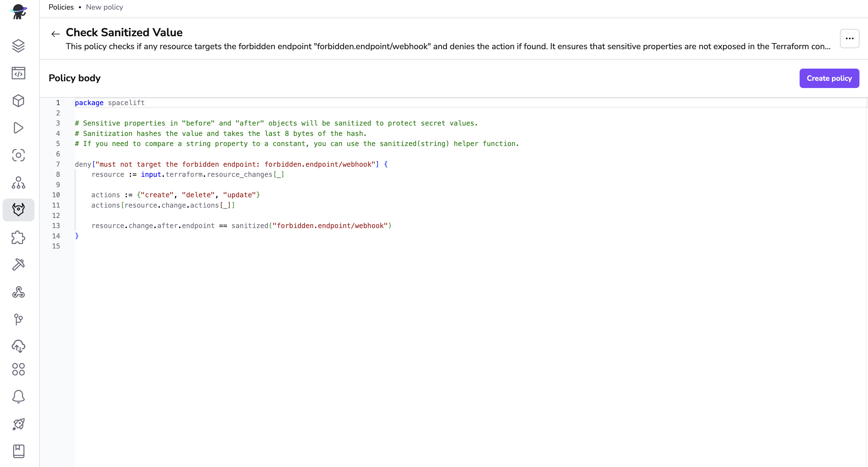868x467 pixels.
Task: Open the Stacks layers icon in sidebar
Action: (18, 46)
